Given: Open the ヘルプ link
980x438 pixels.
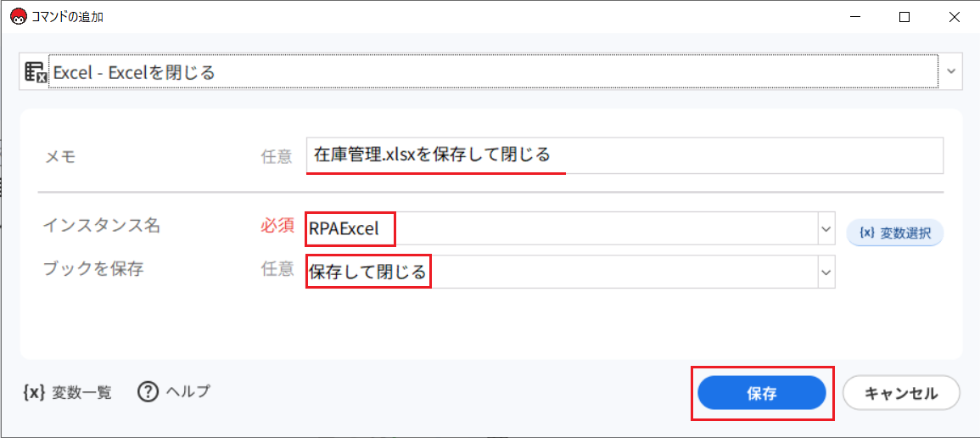Looking at the screenshot, I should (x=174, y=392).
